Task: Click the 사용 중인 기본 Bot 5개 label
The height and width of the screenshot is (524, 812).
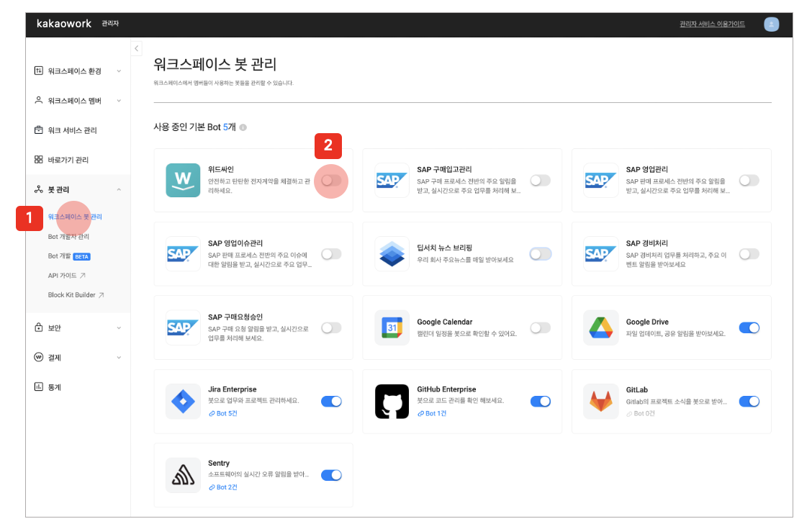Action: tap(194, 127)
